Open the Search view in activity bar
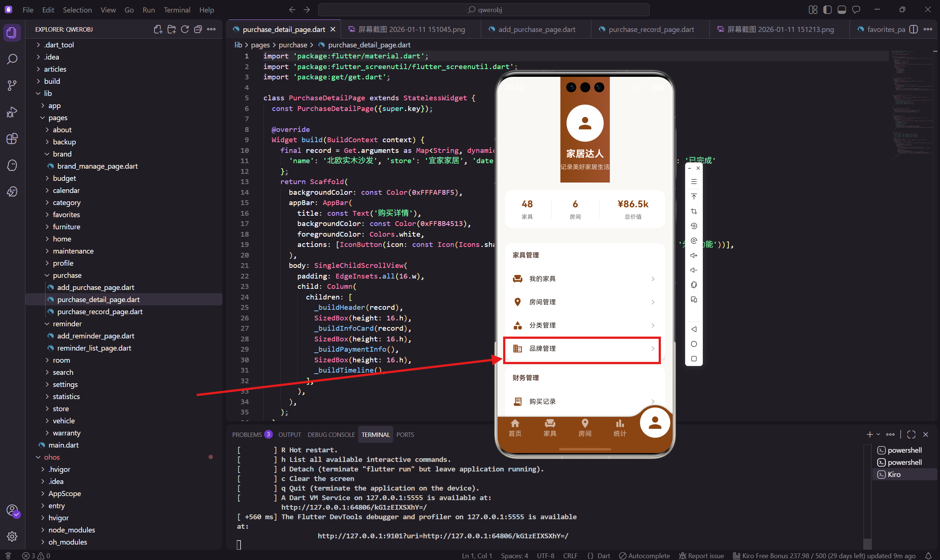This screenshot has width=940, height=560. tap(12, 59)
